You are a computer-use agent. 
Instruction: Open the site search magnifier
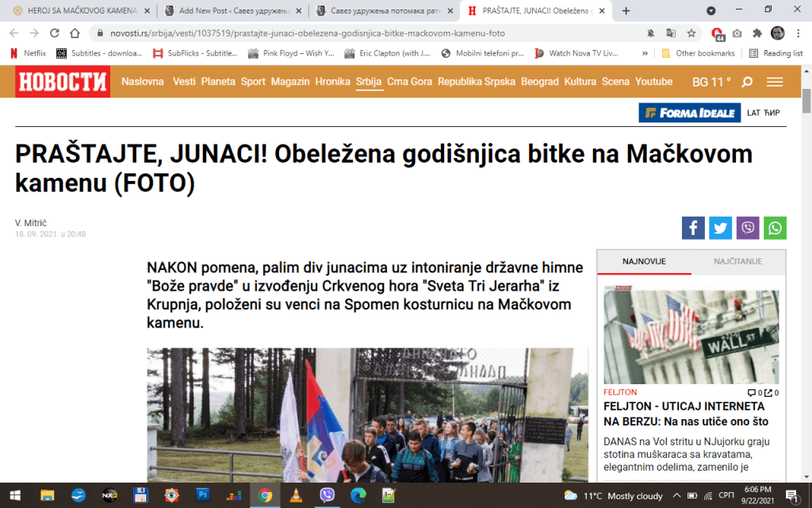[x=747, y=82]
